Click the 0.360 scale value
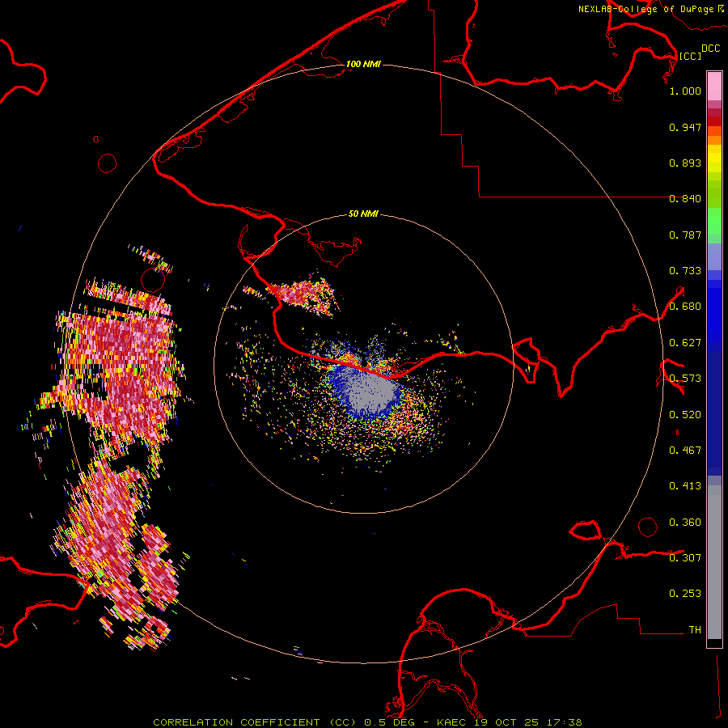 pyautogui.click(x=685, y=523)
